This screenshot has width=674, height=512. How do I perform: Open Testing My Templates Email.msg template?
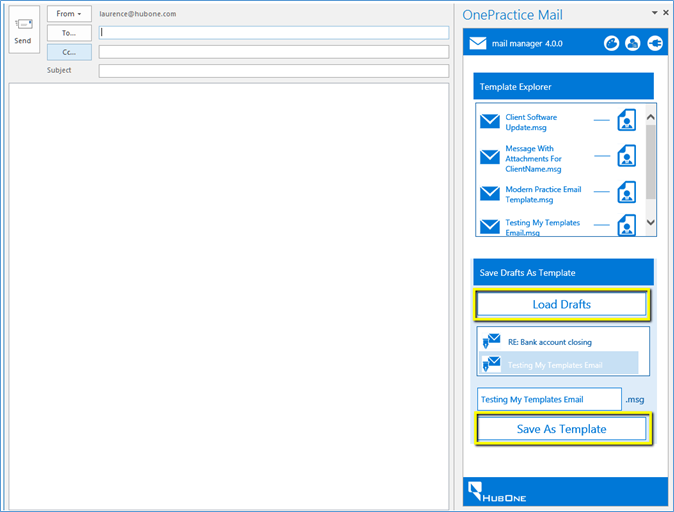542,227
